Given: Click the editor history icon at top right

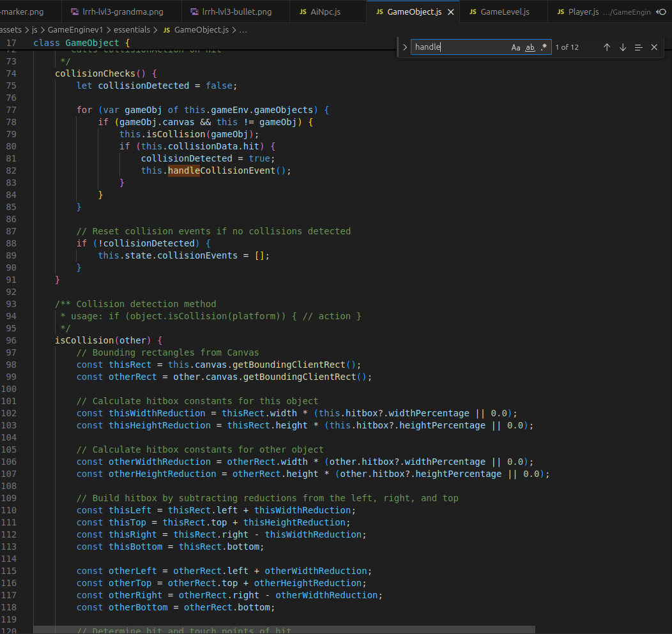Looking at the screenshot, I should [x=661, y=11].
